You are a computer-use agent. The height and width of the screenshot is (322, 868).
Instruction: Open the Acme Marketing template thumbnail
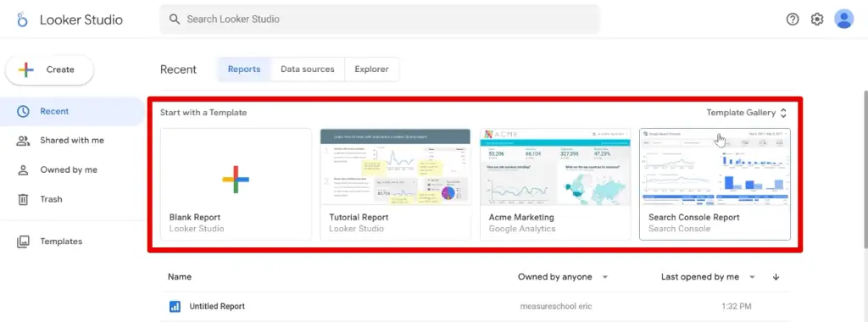pos(555,167)
